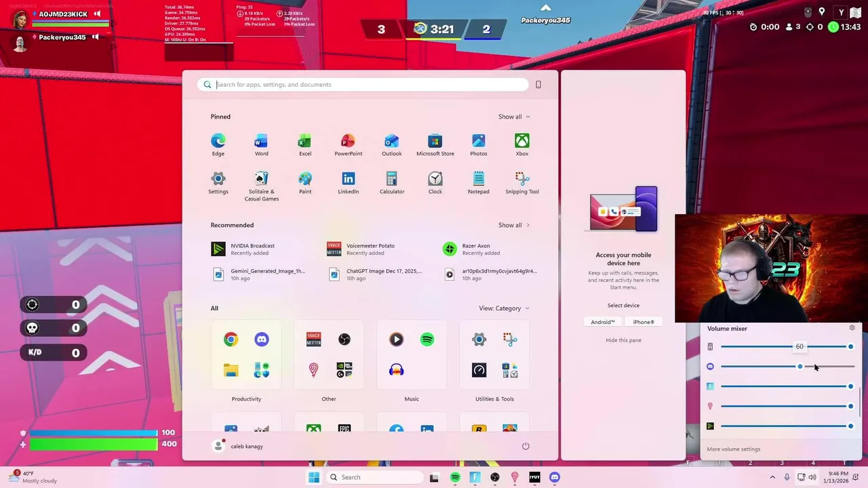Mute Discord via its mixer icon
This screenshot has height=488, width=868.
coord(710,367)
